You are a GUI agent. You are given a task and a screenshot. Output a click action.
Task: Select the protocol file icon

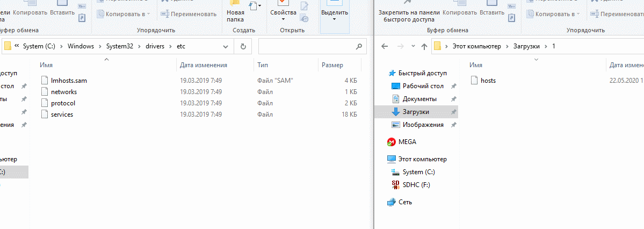(45, 103)
